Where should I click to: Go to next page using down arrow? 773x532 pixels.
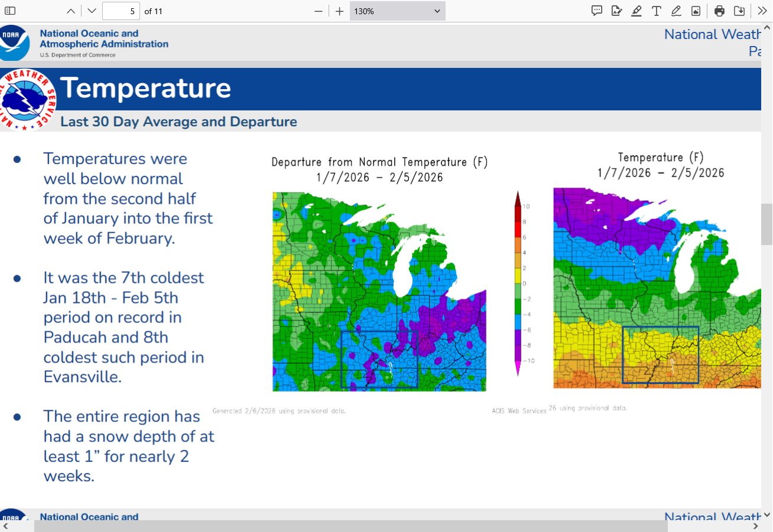[x=91, y=11]
